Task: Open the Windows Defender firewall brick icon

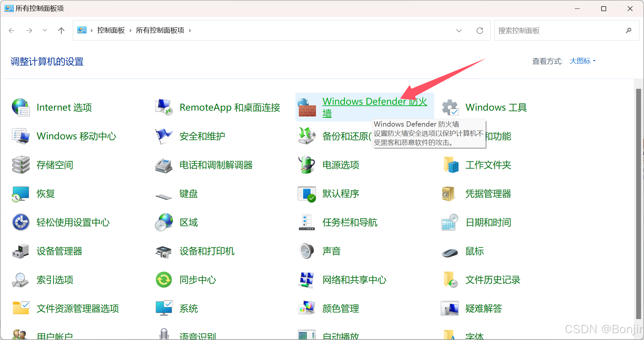Action: pos(307,107)
